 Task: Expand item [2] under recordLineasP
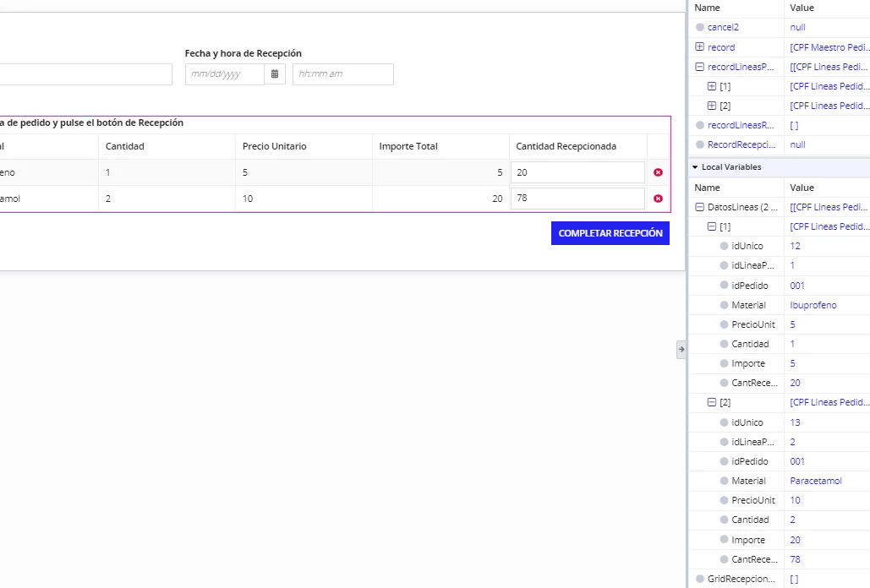coord(712,106)
